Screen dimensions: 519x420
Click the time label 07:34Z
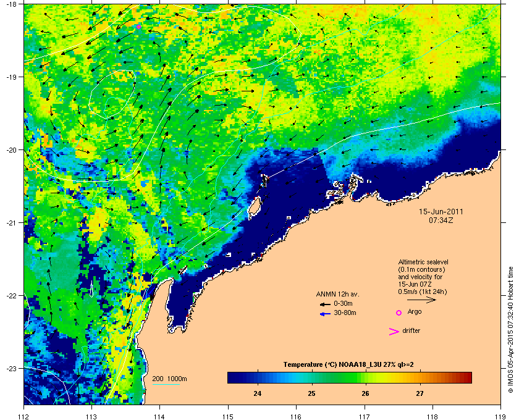click(x=441, y=220)
